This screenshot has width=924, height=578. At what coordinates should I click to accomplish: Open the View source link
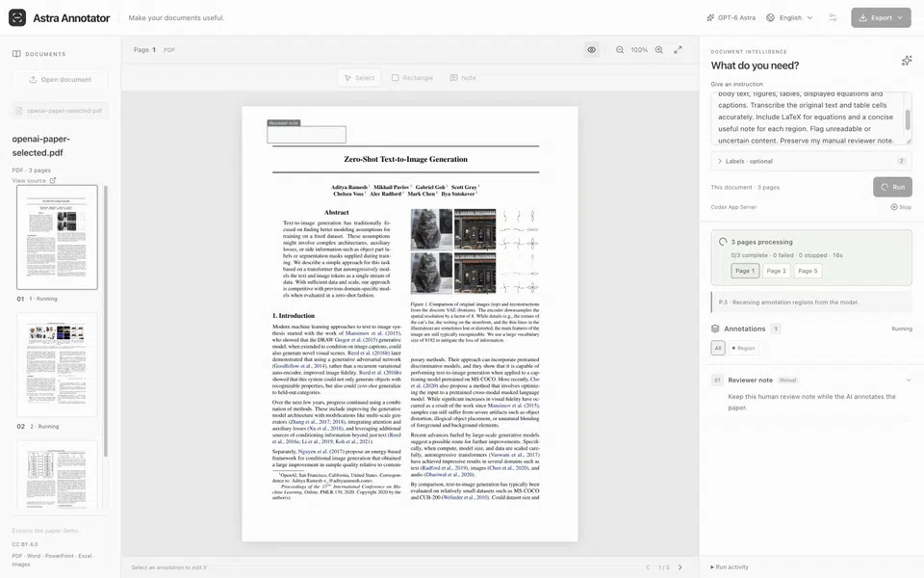point(34,180)
